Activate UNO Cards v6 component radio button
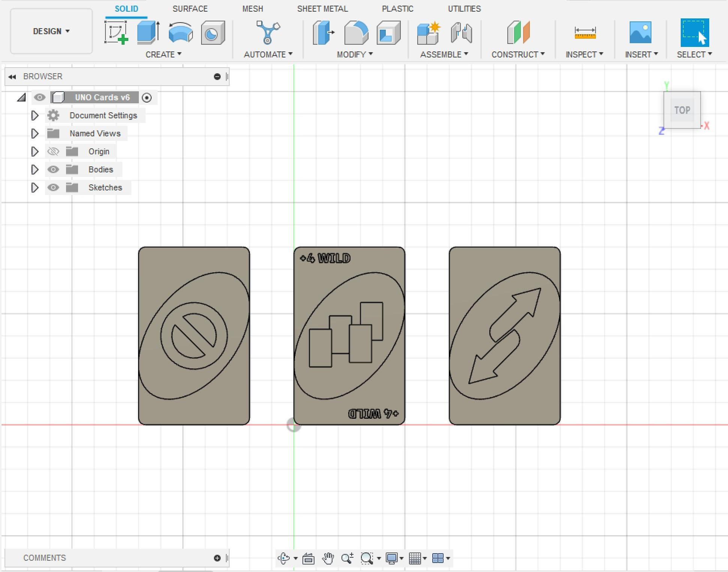The width and height of the screenshot is (728, 572). (x=147, y=98)
